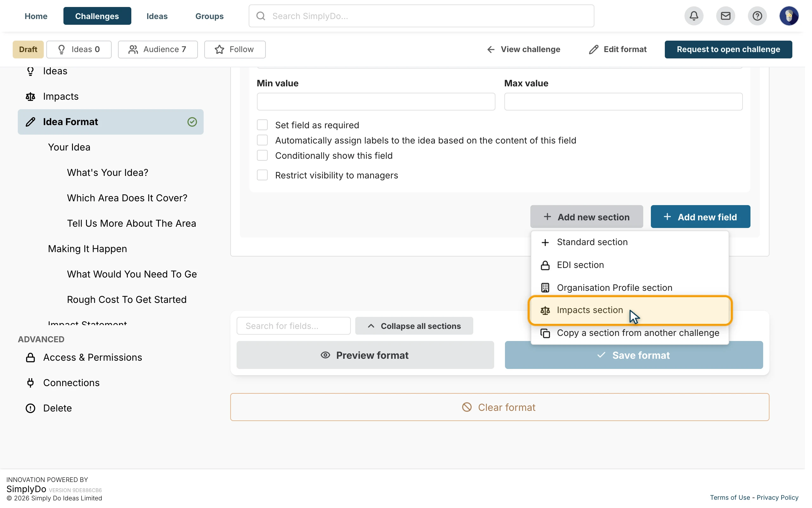Image resolution: width=812 pixels, height=508 pixels.
Task: Open the Privacy Policy link
Action: pos(777,497)
